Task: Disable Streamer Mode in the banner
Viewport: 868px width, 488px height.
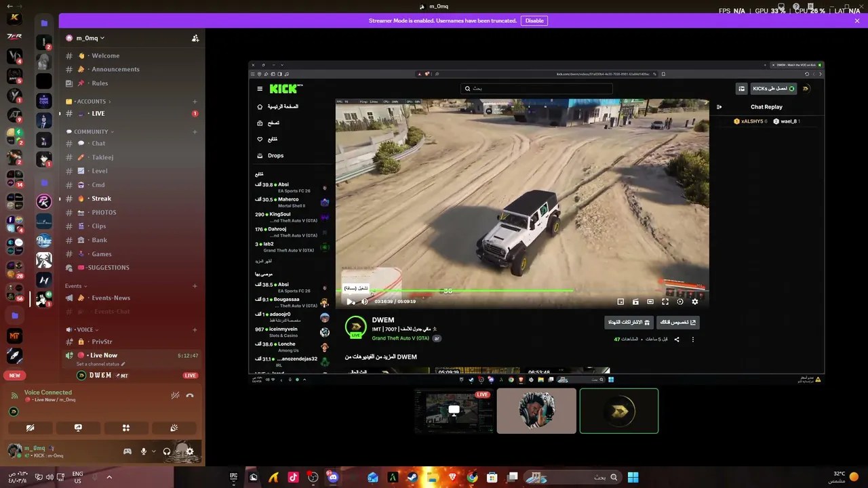Action: [534, 20]
